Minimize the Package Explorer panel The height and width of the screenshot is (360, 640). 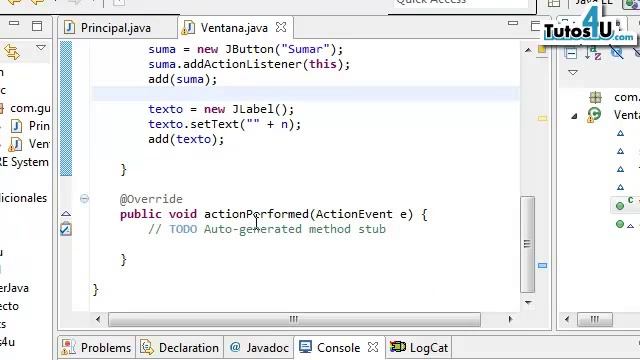[x=14, y=23]
